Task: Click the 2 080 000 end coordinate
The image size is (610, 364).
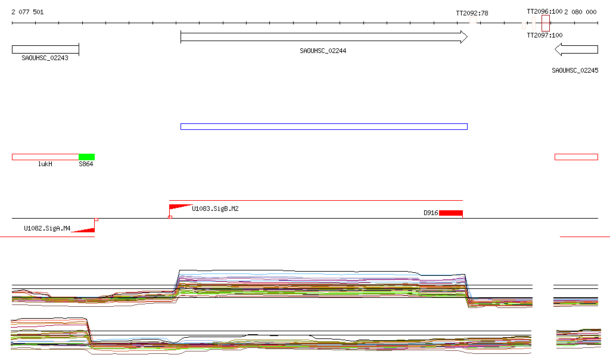Action: [581, 12]
